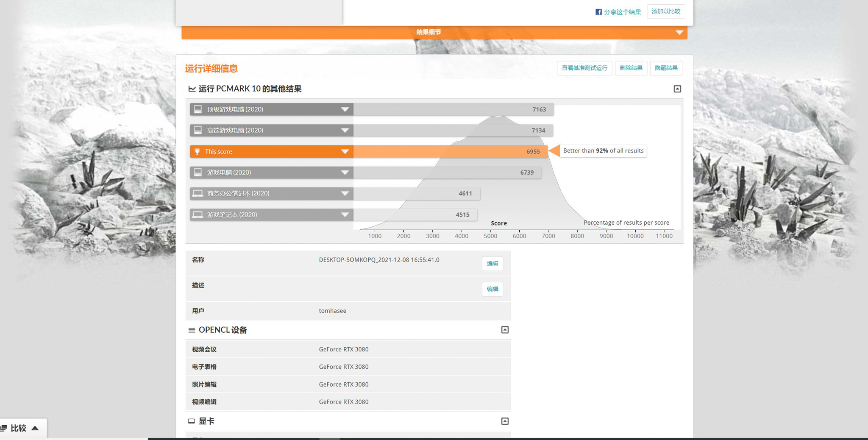This screenshot has height=440, width=868.
Task: Click the tomhasee user name
Action: 332,311
